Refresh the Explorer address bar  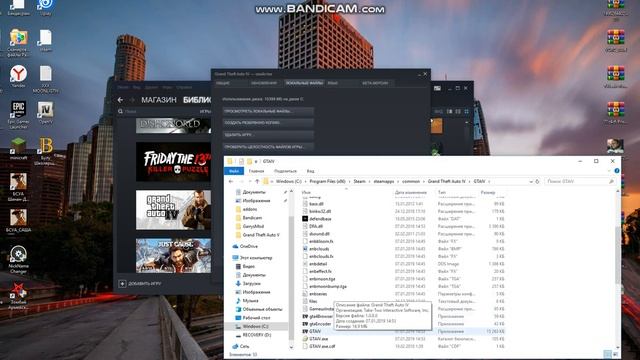(x=537, y=181)
